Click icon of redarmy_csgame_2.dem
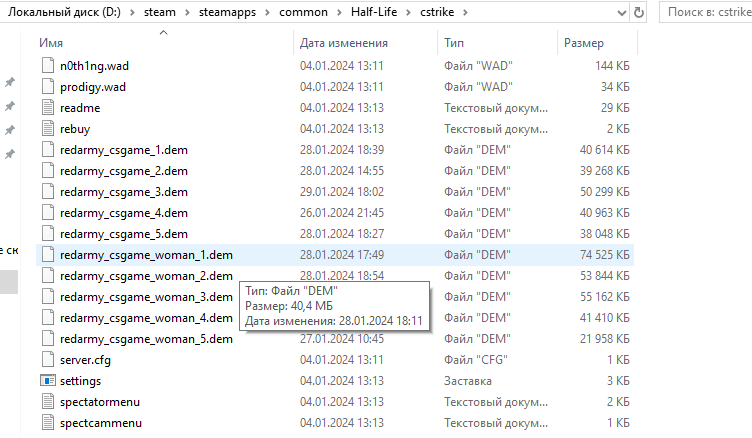The width and height of the screenshot is (752, 438). pyautogui.click(x=48, y=171)
